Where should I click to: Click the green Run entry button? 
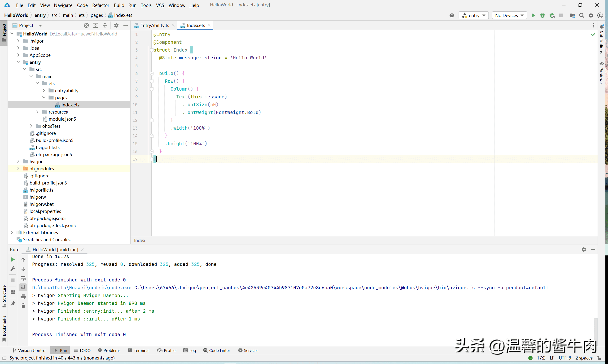coord(533,15)
